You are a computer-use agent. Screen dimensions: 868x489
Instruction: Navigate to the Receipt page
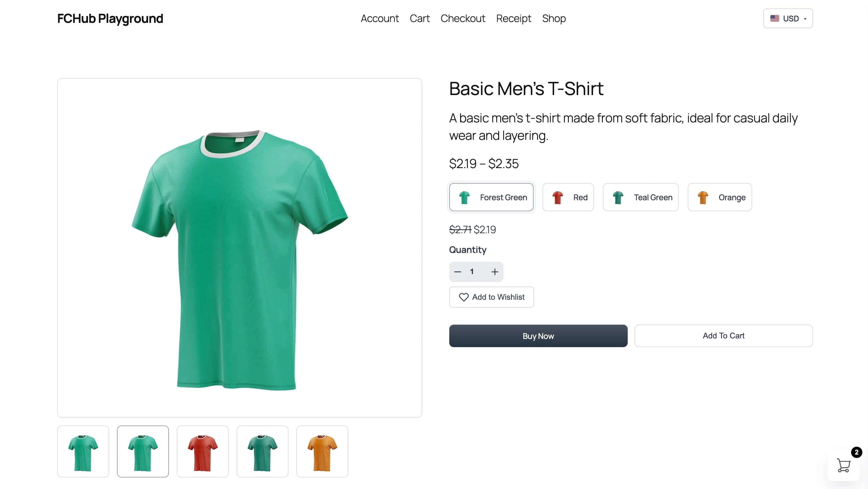[514, 19]
